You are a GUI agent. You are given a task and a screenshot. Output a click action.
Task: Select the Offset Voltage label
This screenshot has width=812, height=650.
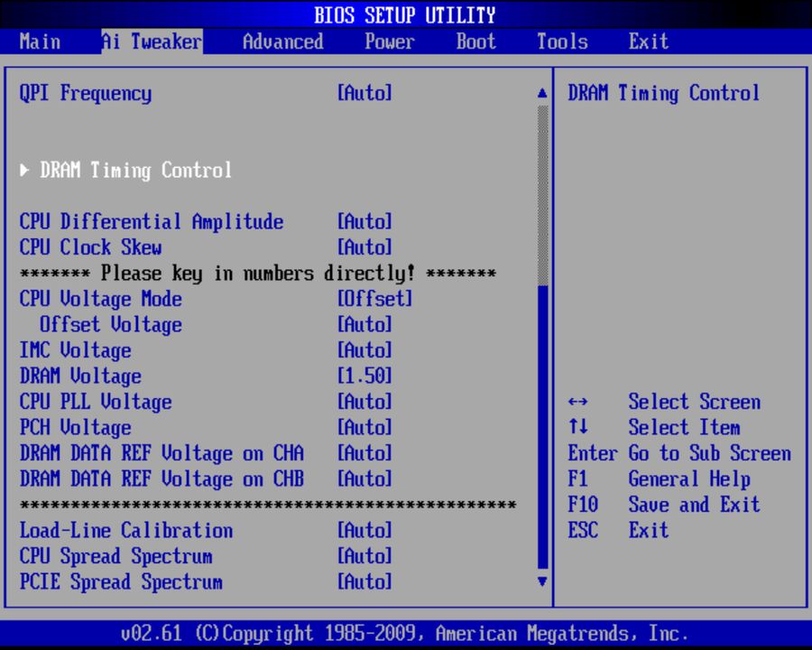coord(111,325)
